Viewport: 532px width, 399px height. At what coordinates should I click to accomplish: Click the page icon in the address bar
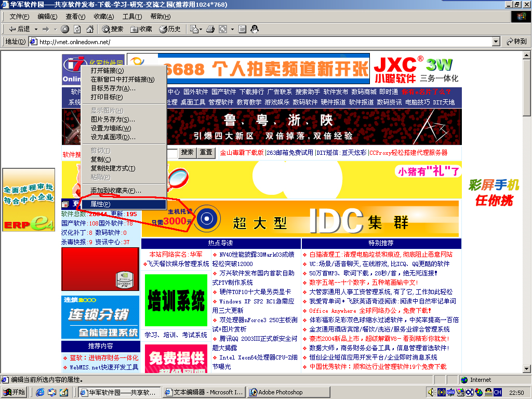click(33, 42)
